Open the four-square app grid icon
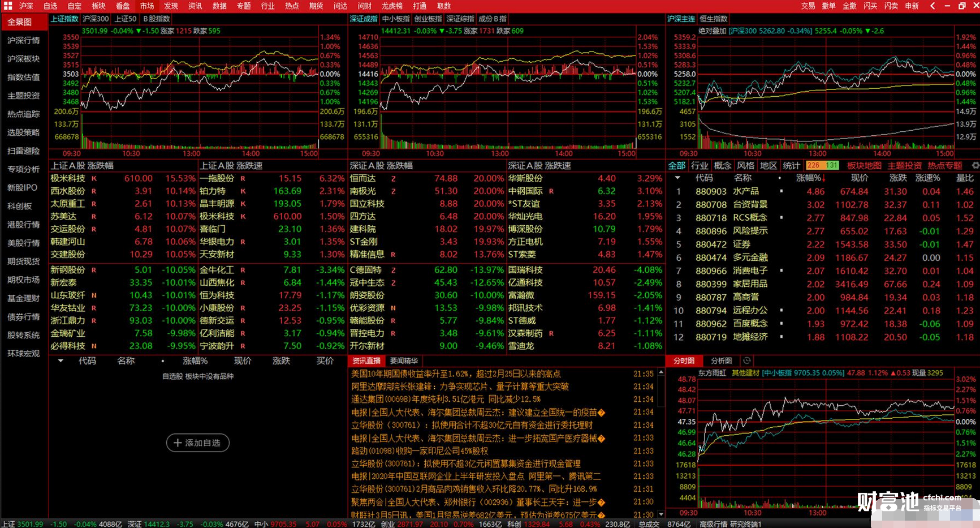Screen dimensions: 980x528 [8, 6]
